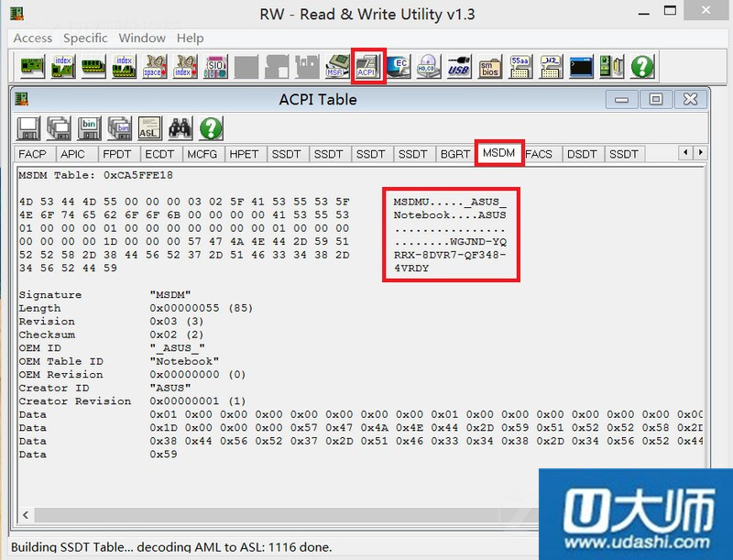Select the MSR CPU register icon
The height and width of the screenshot is (560, 733).
pos(336,66)
